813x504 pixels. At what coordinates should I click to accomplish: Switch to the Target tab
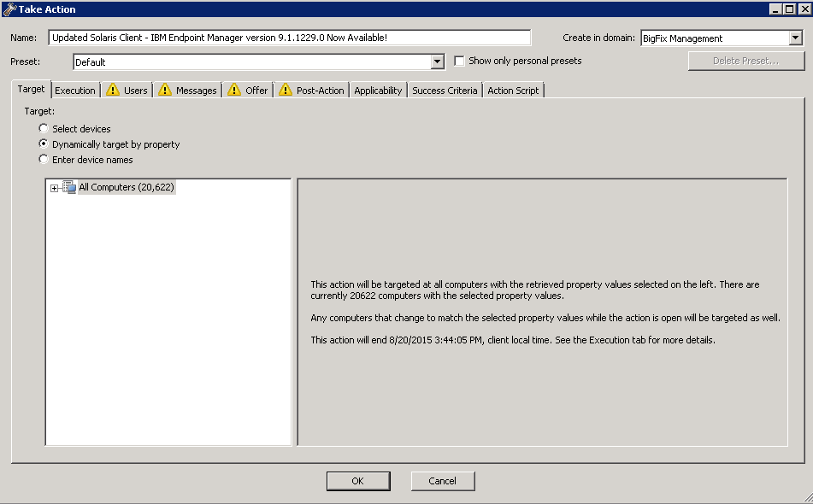pos(31,89)
